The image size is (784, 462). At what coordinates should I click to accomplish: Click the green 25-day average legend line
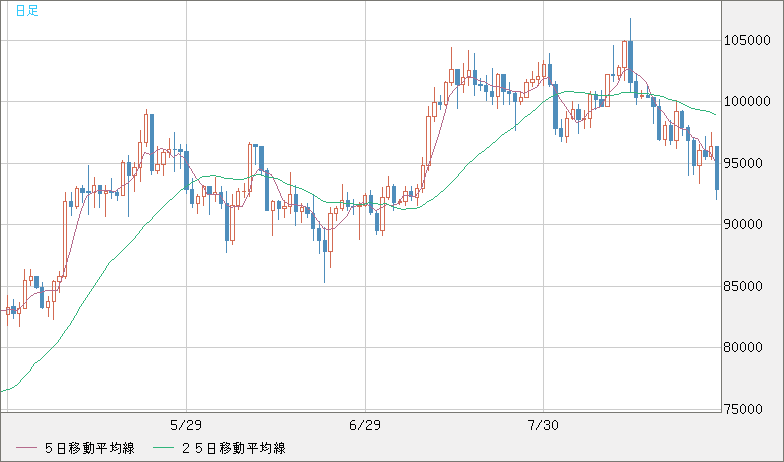pyautogui.click(x=162, y=448)
